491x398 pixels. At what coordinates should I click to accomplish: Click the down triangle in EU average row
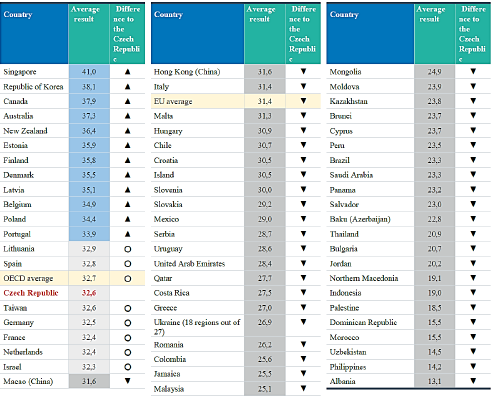[x=303, y=100]
